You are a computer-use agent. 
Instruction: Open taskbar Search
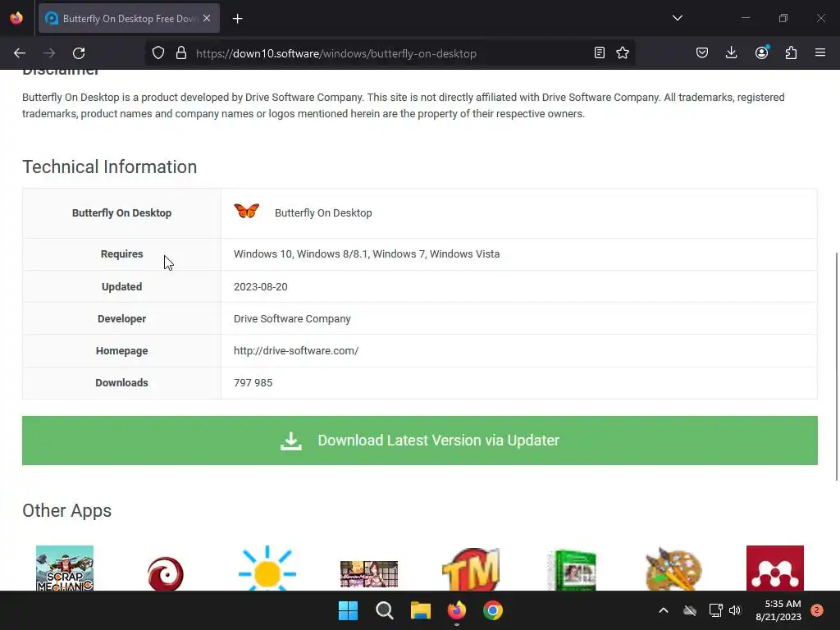click(384, 610)
